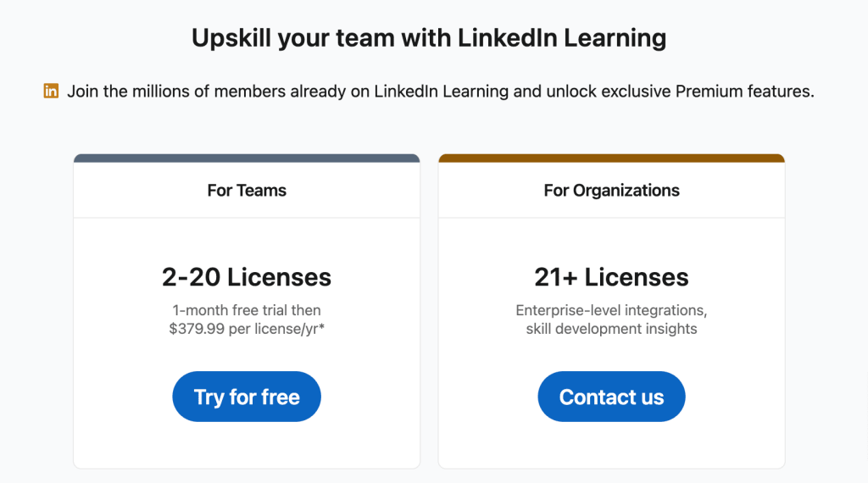Click the LinkedIn Learning words in heading
Screen dimensions: 868x483
562,38
